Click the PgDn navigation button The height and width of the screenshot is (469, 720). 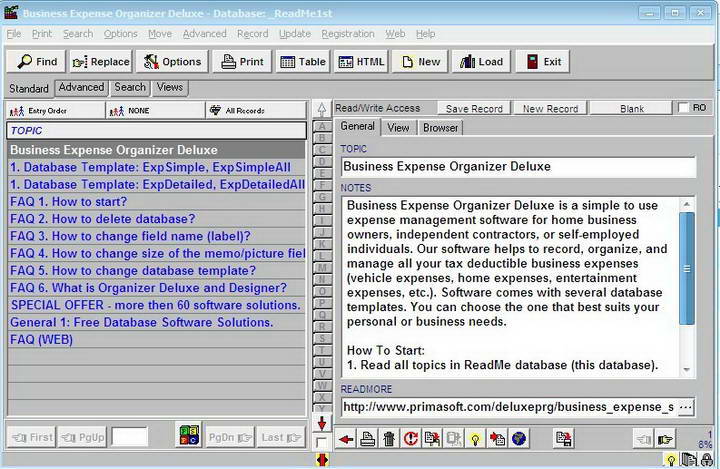[x=230, y=437]
